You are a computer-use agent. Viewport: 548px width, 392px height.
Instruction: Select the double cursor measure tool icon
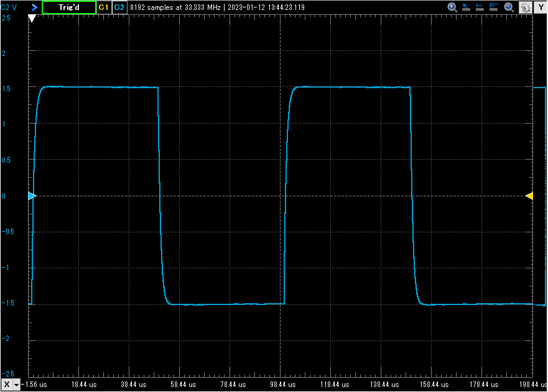(x=493, y=7)
